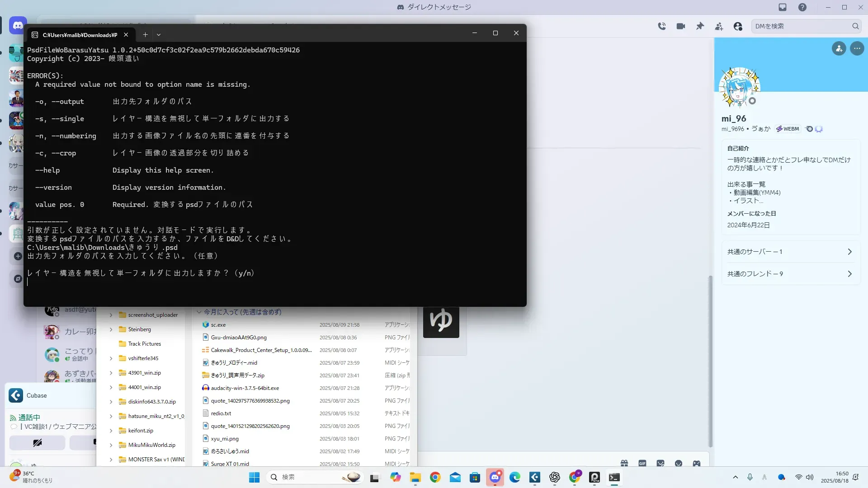868x488 pixels.
Task: Open Discord help question mark icon
Action: tap(802, 7)
